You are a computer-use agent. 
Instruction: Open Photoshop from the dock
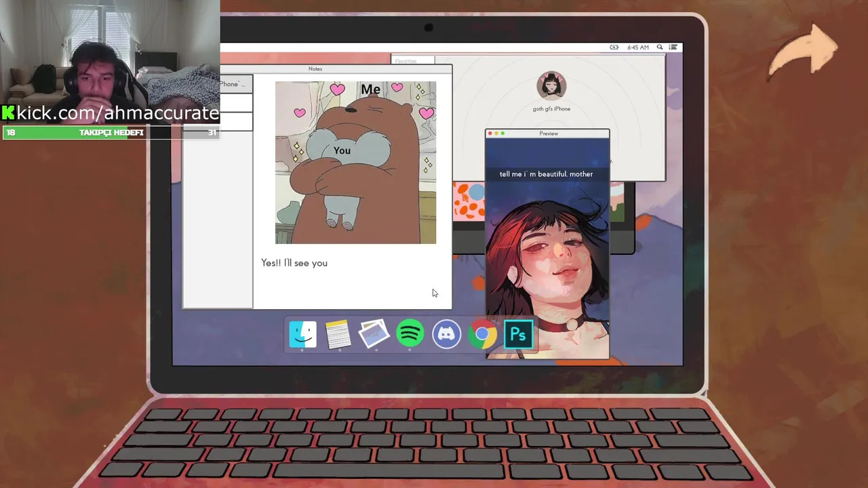coord(519,334)
